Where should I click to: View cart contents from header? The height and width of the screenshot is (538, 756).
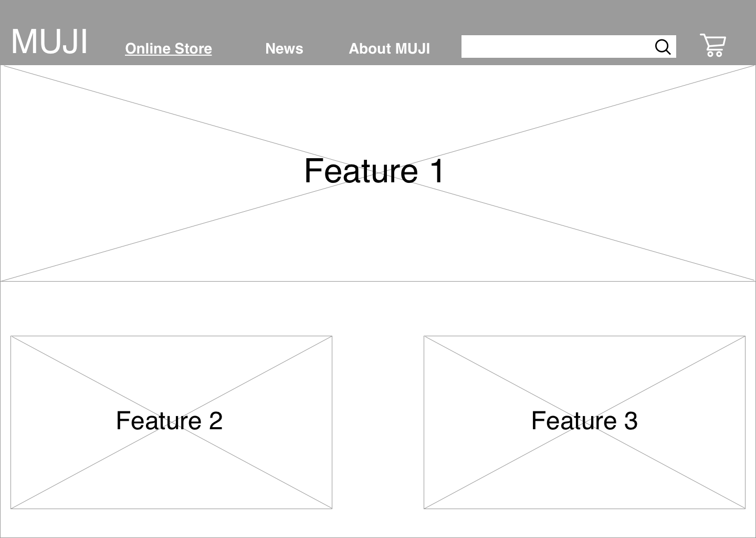713,45
